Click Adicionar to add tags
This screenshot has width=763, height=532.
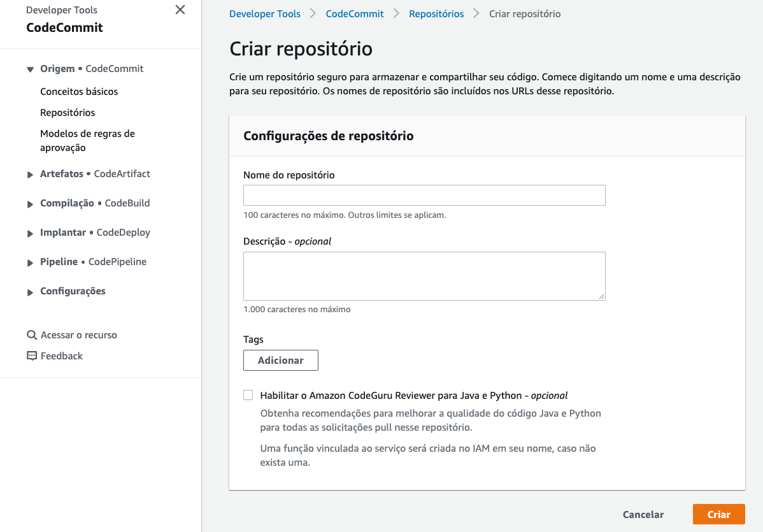tap(281, 360)
